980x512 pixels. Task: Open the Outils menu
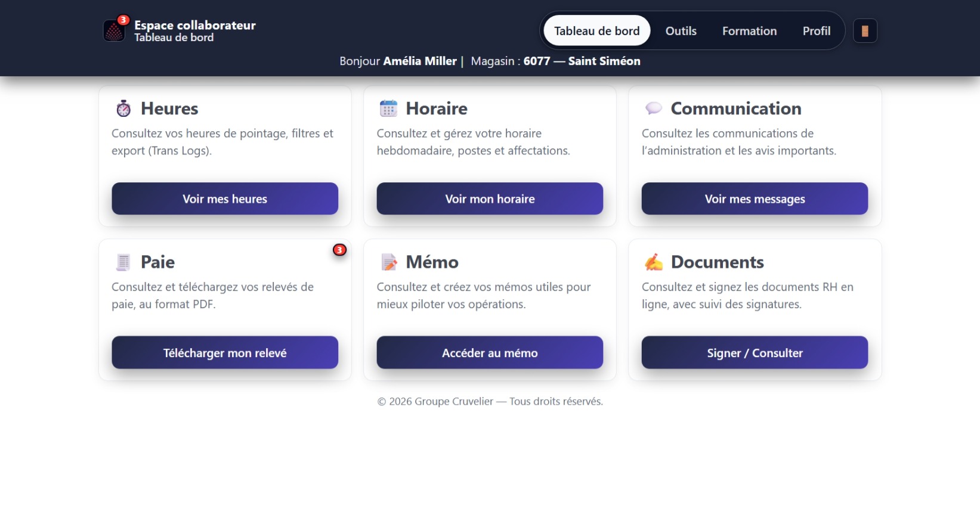(x=681, y=31)
